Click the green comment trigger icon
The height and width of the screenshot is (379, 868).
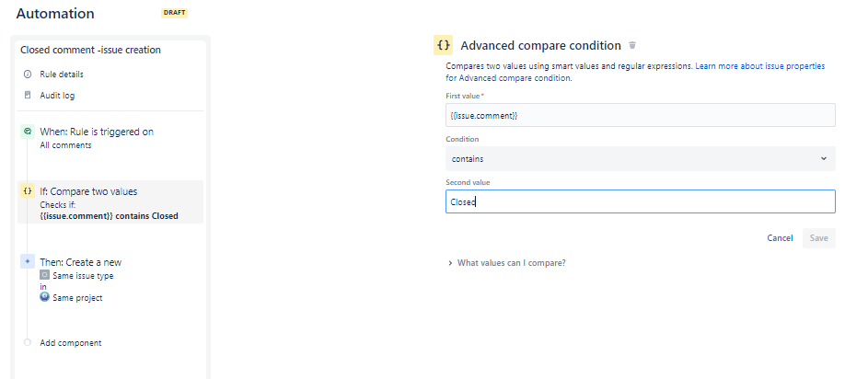pos(28,132)
